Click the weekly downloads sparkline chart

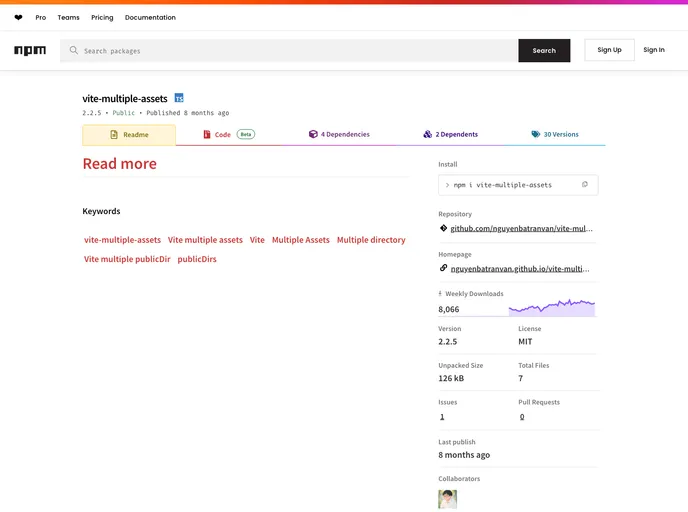552,308
